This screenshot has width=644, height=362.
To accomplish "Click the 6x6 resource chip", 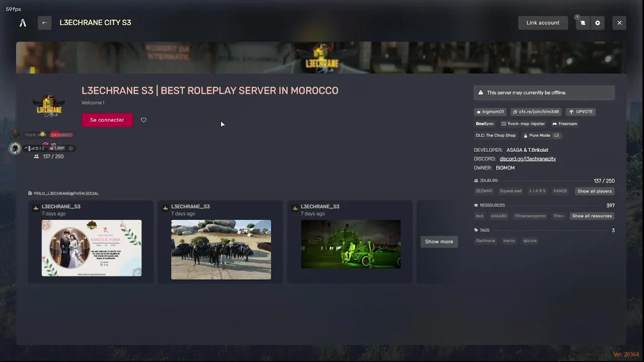I will click(479, 216).
